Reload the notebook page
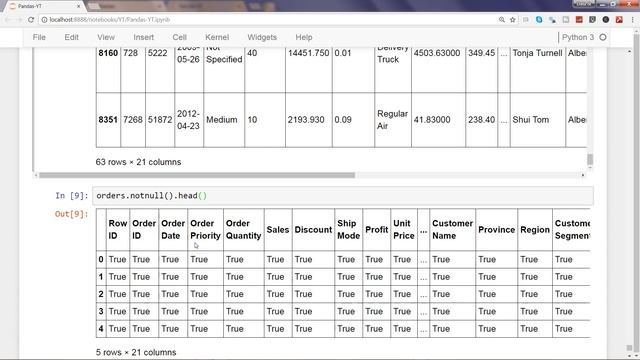Screen dimensions: 640x360 [31, 20]
